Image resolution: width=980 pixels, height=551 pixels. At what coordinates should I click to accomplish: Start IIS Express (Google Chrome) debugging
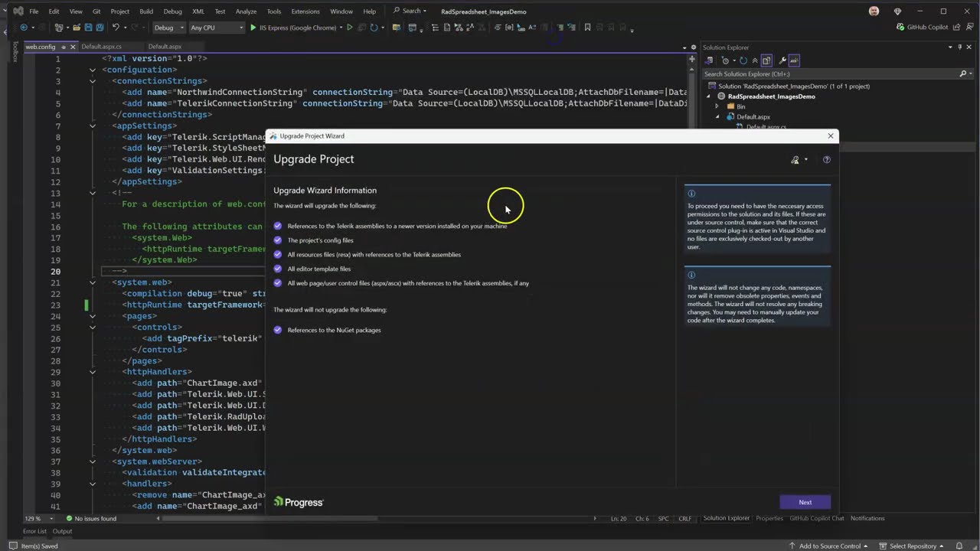click(293, 28)
